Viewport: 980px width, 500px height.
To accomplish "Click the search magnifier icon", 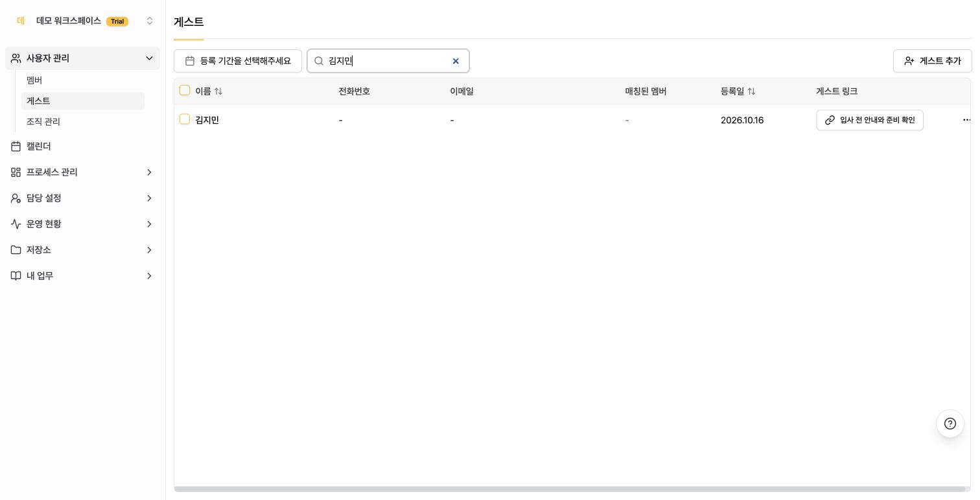I will 319,61.
